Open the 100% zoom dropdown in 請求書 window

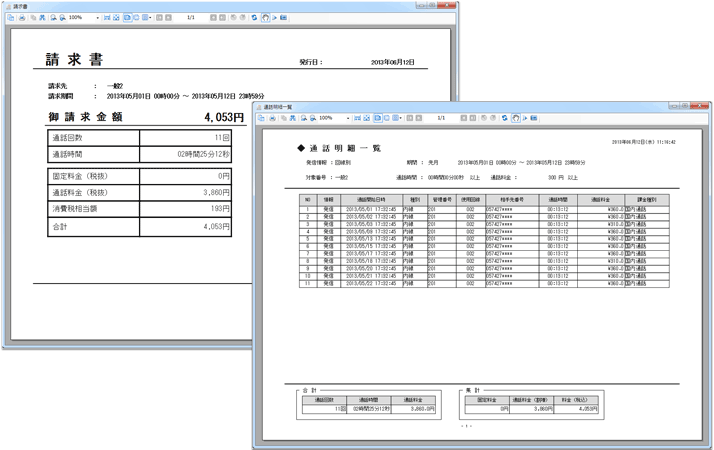(x=97, y=18)
